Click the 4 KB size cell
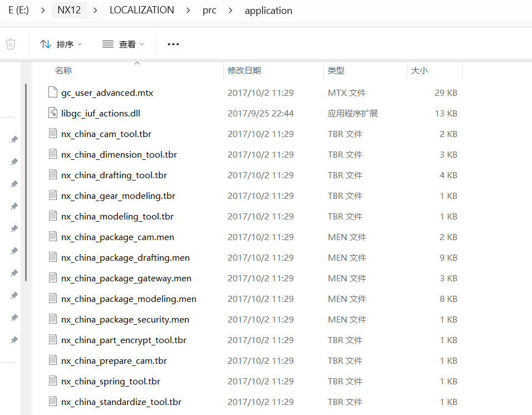 448,175
